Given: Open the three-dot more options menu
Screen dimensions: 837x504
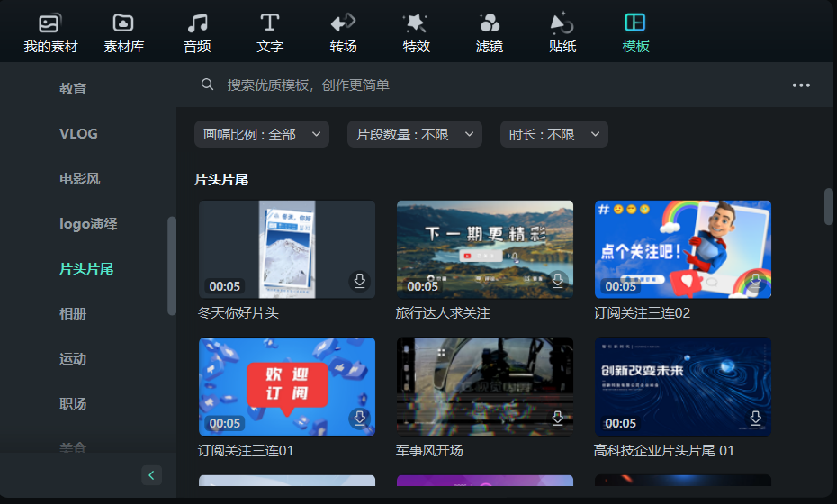Looking at the screenshot, I should [x=801, y=85].
